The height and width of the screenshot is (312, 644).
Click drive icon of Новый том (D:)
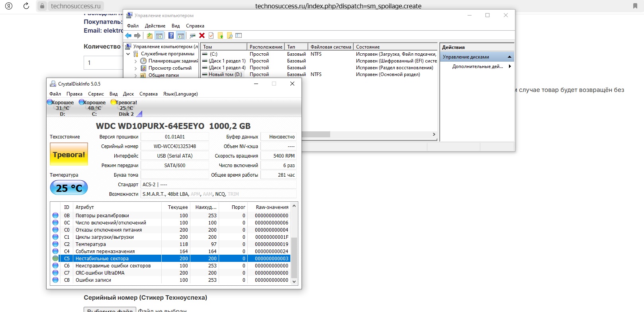(x=205, y=74)
